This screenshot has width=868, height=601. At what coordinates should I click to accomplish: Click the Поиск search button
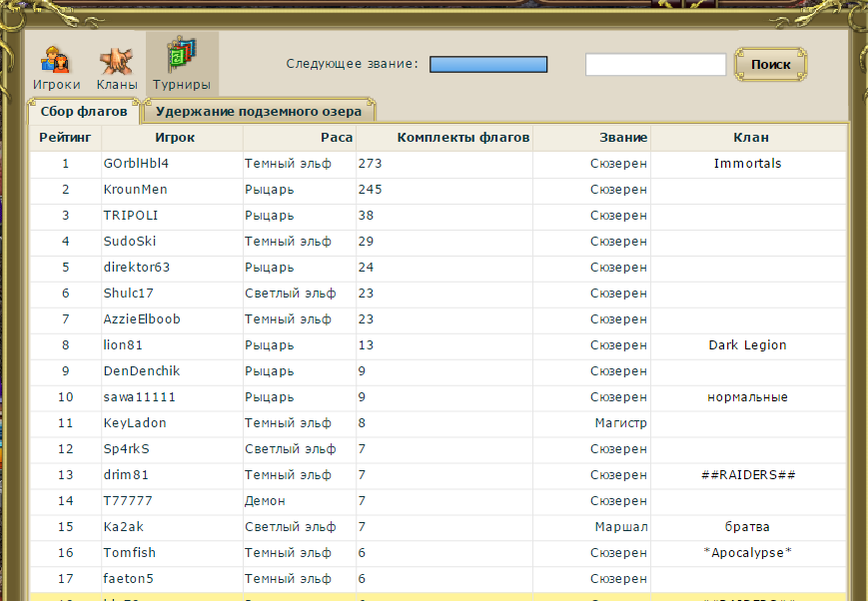point(770,65)
